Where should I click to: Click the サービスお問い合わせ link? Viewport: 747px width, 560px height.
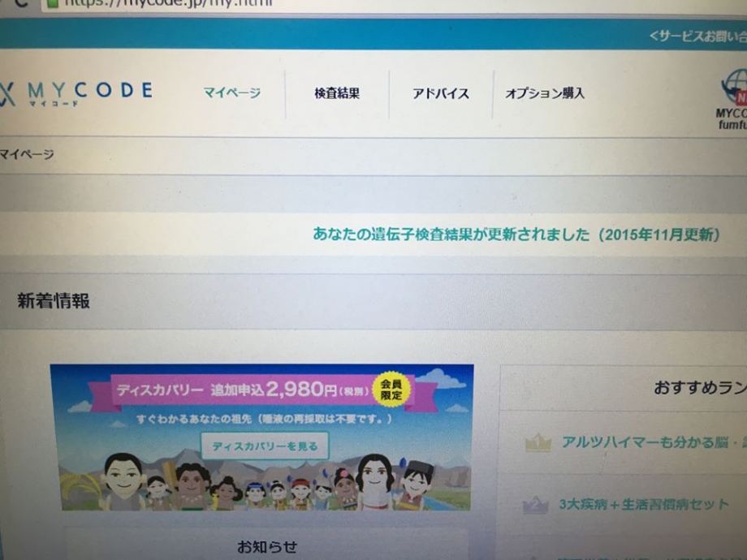coord(698,36)
